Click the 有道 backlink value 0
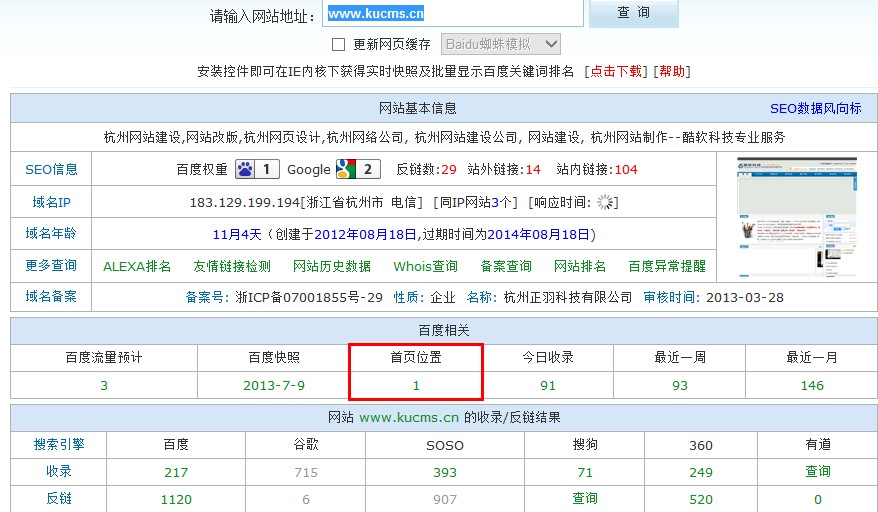The height and width of the screenshot is (512, 878). click(818, 500)
